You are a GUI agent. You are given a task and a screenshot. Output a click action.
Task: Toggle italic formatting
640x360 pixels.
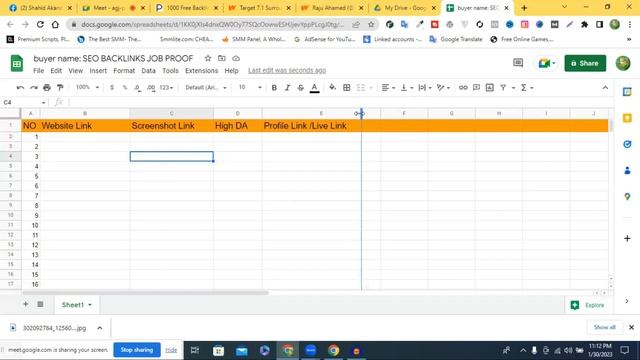tap(287, 87)
